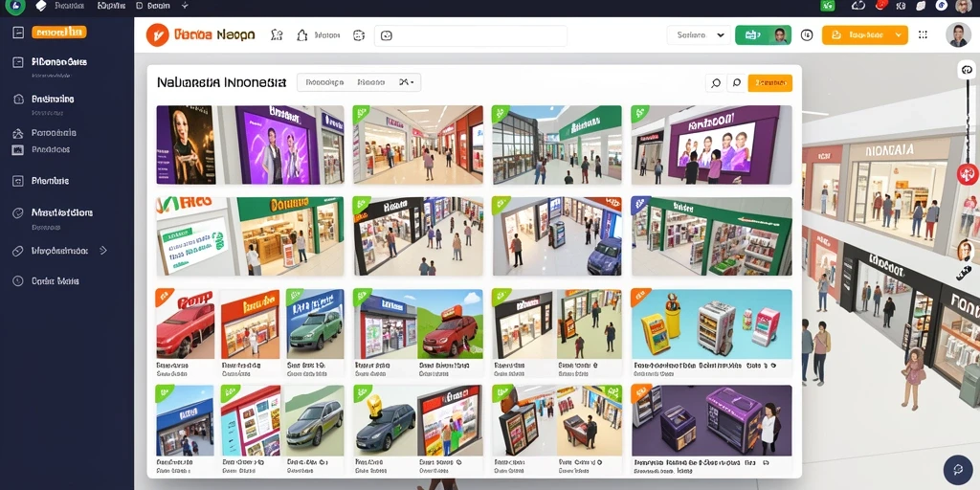Click the round face avatar on the mall scene edge
Screen dimensions: 980x490
[965, 250]
